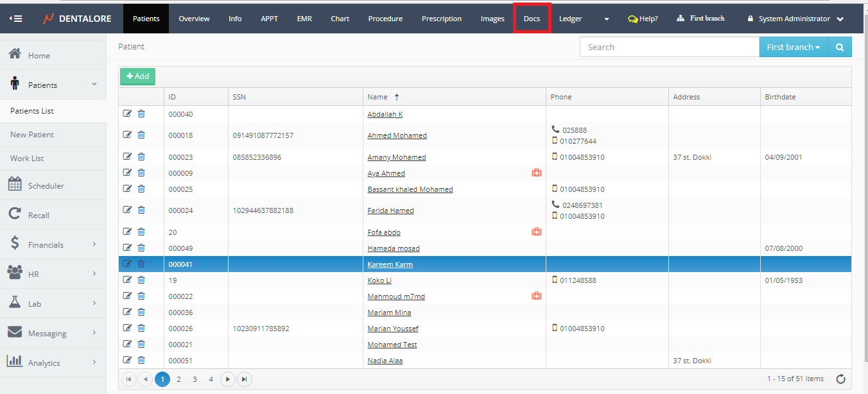Sort by the Name column header
The width and height of the screenshot is (868, 394).
coord(378,97)
